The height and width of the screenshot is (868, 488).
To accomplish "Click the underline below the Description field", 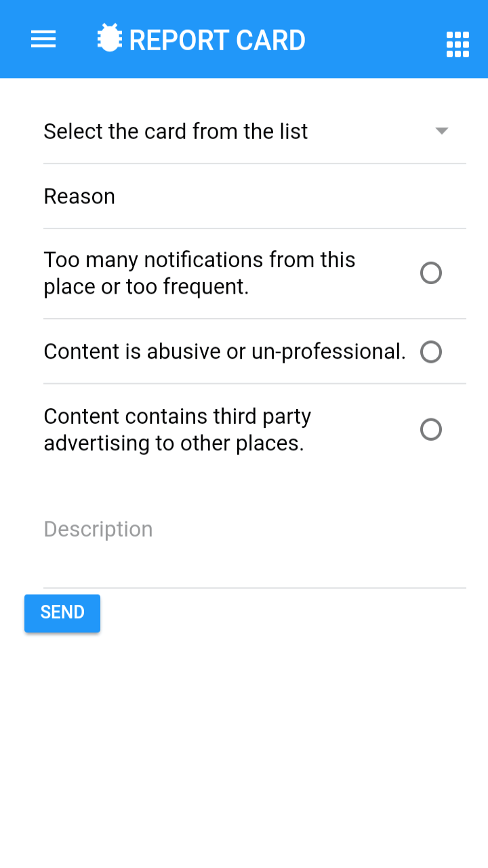I will pos(255,587).
